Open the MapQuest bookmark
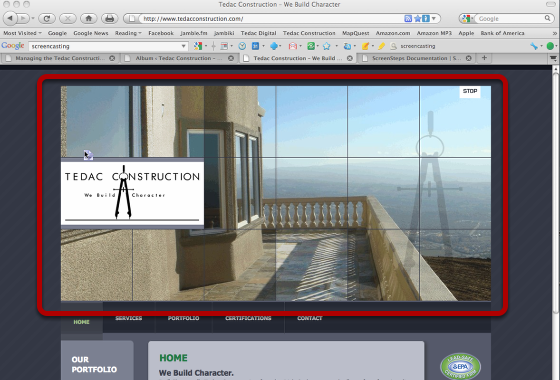The image size is (560, 380). pos(355,33)
